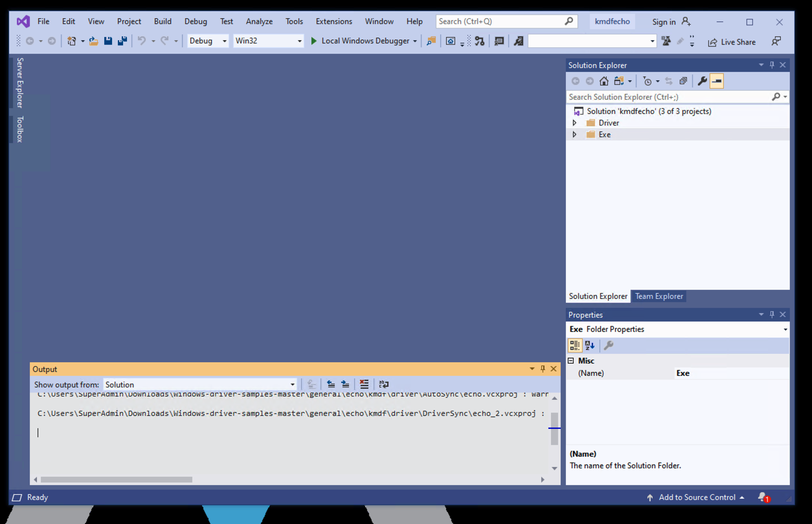The width and height of the screenshot is (812, 524).
Task: Expand the Driver folder in Solution Explorer
Action: click(x=574, y=123)
